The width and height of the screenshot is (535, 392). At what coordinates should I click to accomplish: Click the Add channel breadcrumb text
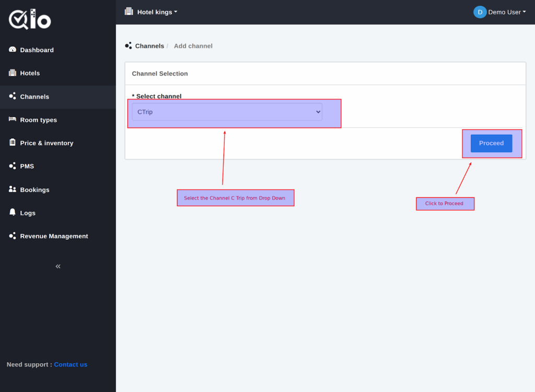pos(193,46)
